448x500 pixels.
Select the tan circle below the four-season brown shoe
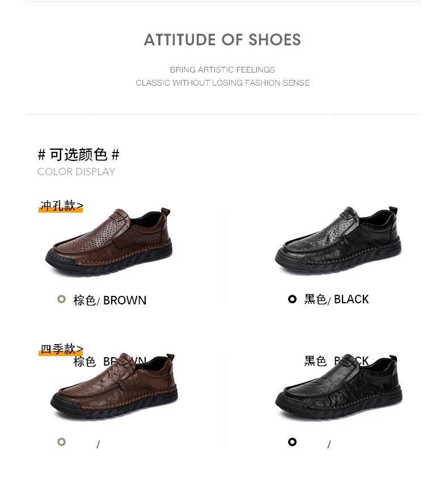click(62, 442)
